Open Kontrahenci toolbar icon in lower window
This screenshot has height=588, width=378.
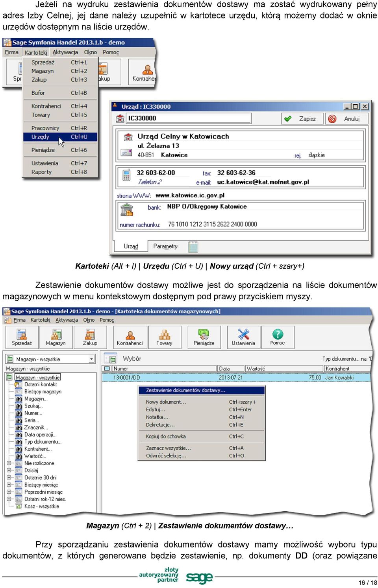(x=130, y=337)
